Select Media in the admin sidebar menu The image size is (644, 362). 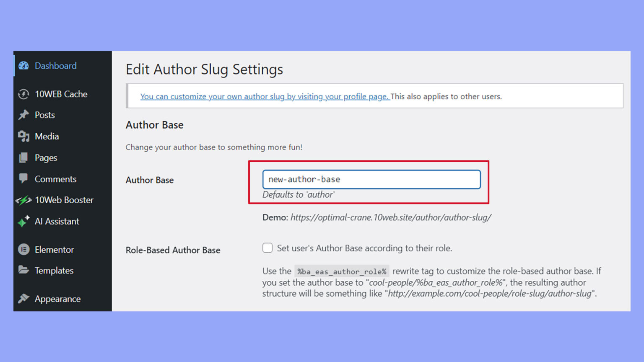coord(47,136)
